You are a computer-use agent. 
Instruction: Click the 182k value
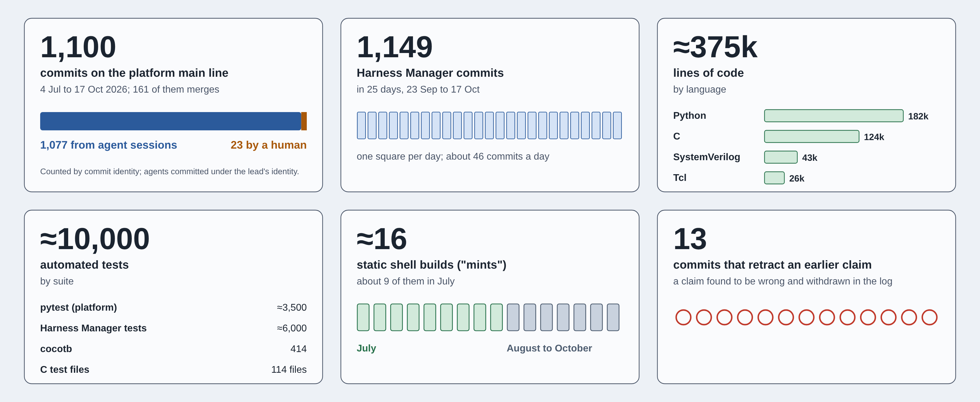coord(918,116)
